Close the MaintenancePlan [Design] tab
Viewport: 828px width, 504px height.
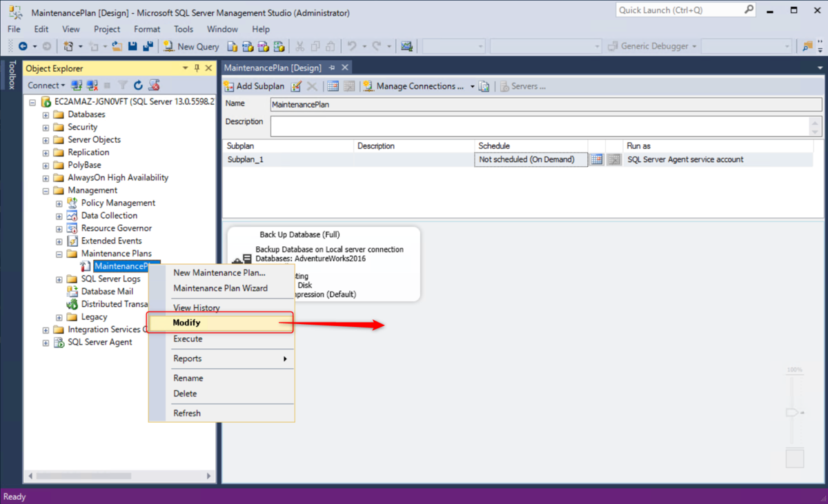[x=344, y=68]
